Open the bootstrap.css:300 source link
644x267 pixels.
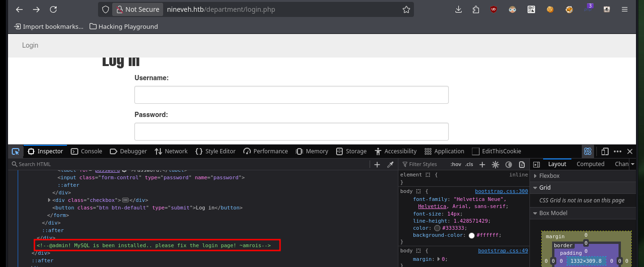[x=501, y=191]
